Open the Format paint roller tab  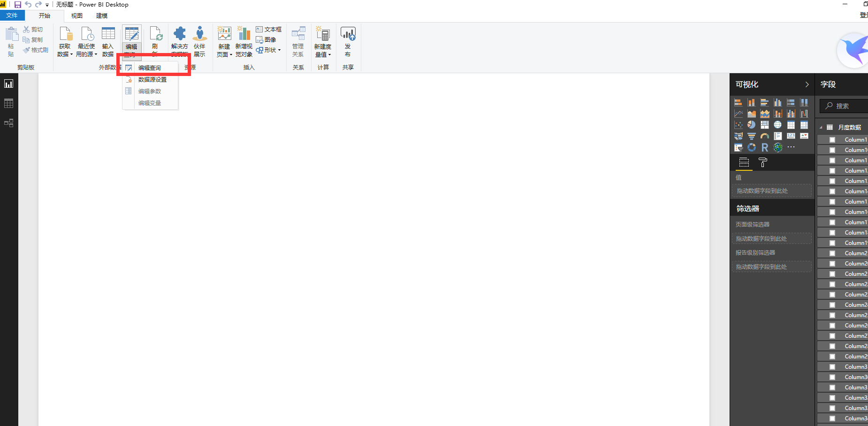pyautogui.click(x=763, y=163)
